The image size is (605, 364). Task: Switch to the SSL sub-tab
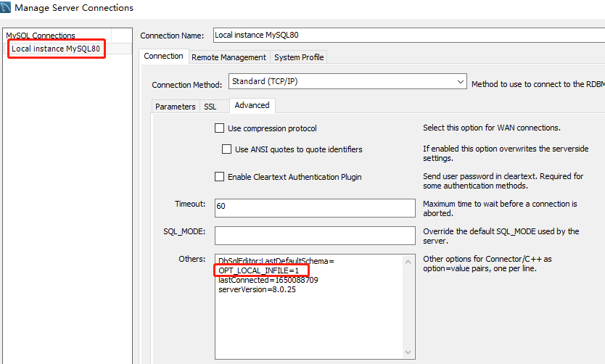click(x=210, y=107)
